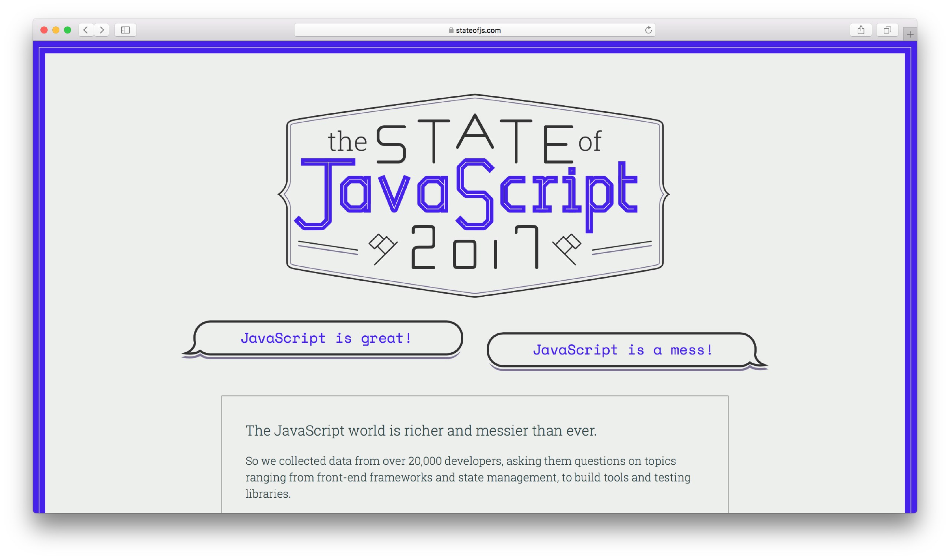Image resolution: width=950 pixels, height=560 pixels.
Task: Go forward with the Safari forward arrow
Action: click(x=102, y=30)
